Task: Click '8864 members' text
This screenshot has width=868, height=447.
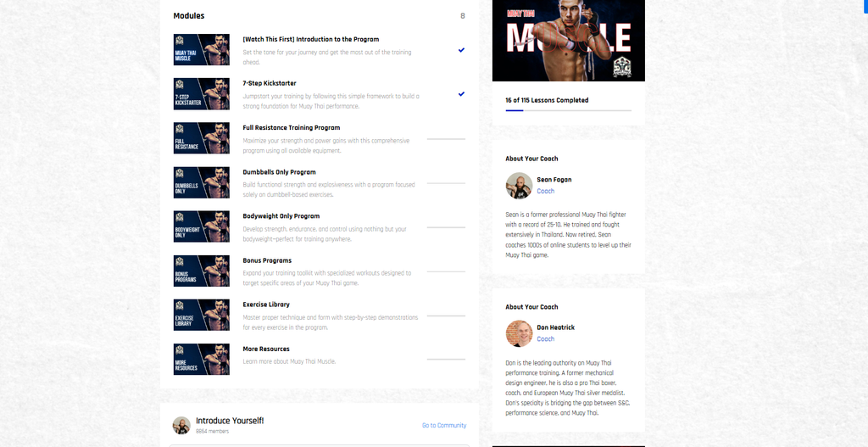Action: coord(212,431)
